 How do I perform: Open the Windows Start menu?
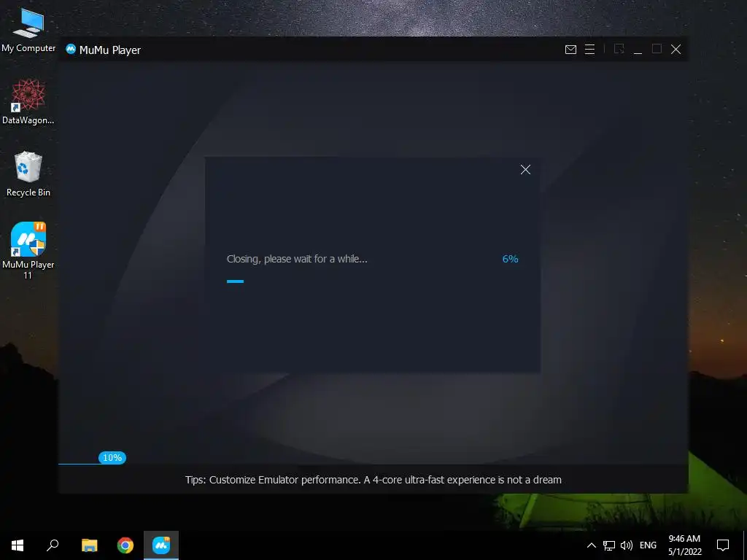point(18,545)
